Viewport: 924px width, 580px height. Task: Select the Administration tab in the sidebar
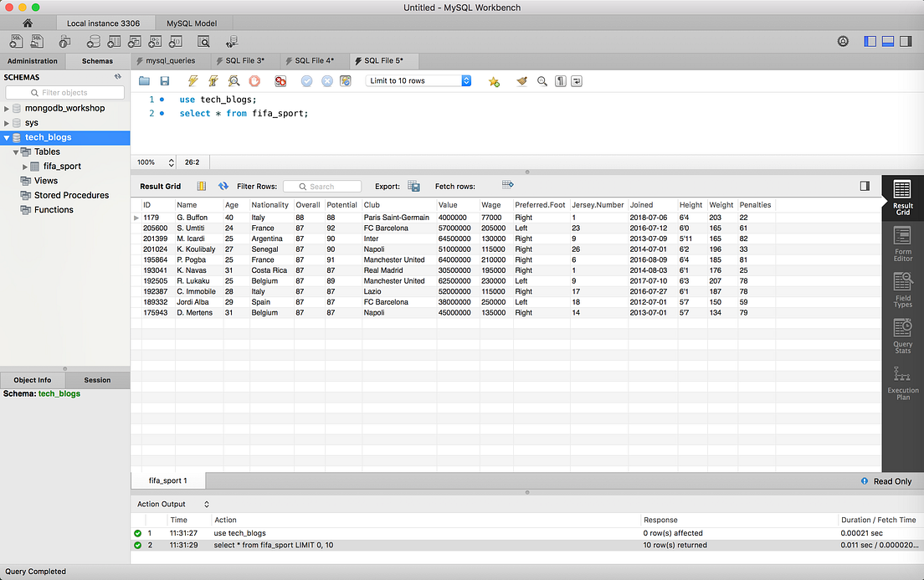[32, 60]
